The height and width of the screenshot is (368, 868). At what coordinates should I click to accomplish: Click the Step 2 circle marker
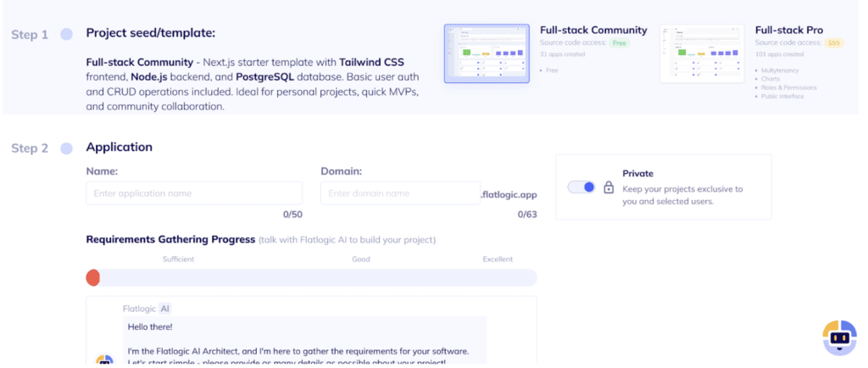point(66,148)
